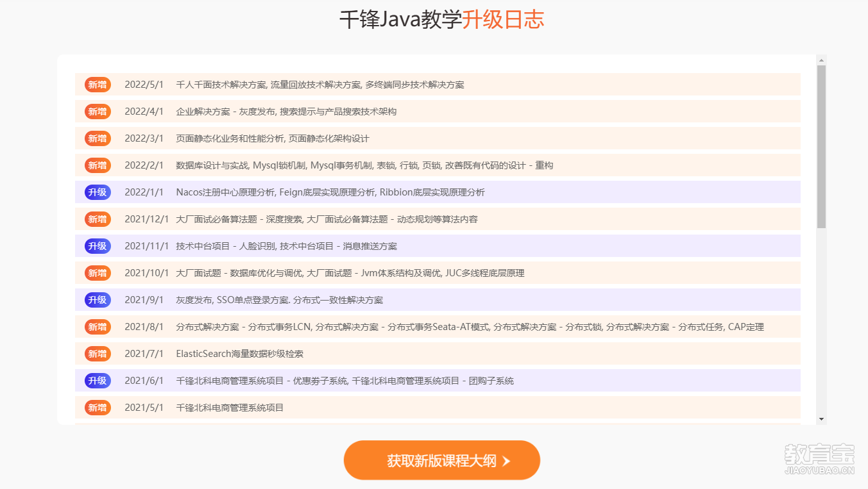The image size is (868, 489).
Task: Click the 新增 badge for 2021/7/1
Action: tap(98, 354)
